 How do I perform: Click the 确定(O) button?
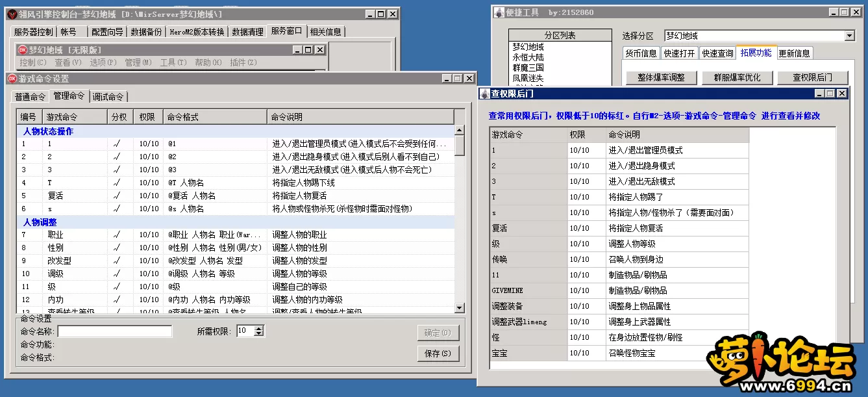(x=438, y=333)
